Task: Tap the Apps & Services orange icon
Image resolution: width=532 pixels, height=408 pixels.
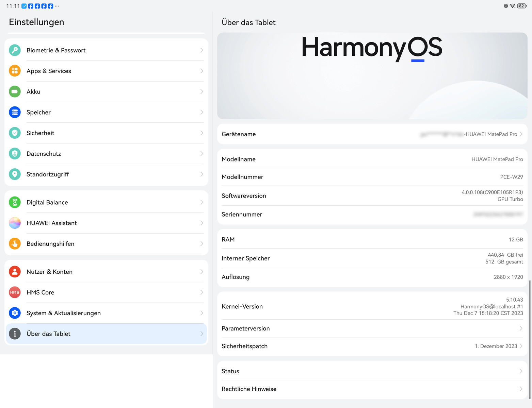Action: [15, 71]
